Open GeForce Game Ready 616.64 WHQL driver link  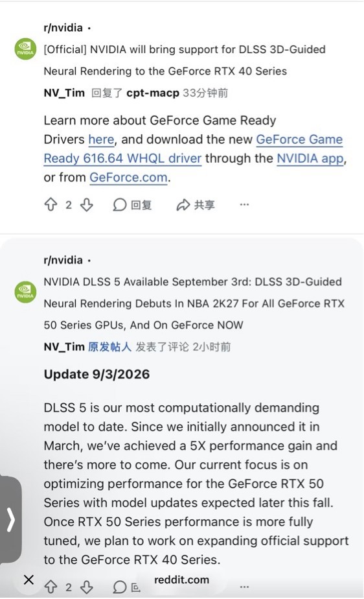(x=193, y=149)
